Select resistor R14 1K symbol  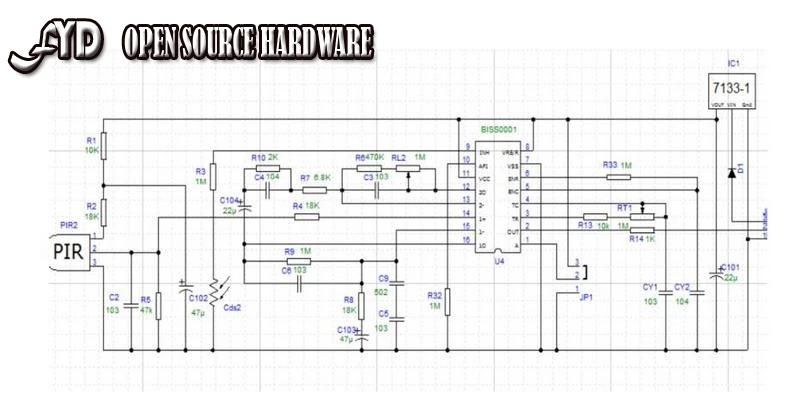point(642,230)
